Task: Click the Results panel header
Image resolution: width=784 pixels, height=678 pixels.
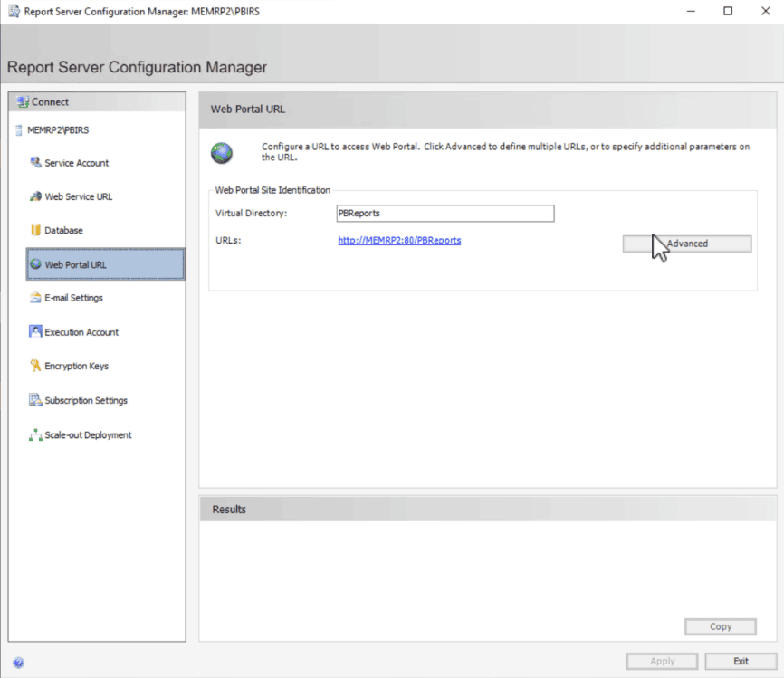Action: (x=487, y=509)
